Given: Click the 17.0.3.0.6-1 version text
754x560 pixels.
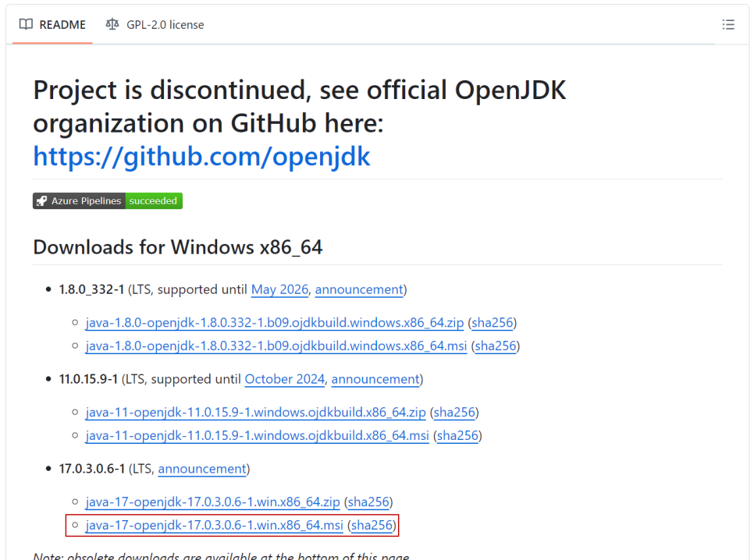Looking at the screenshot, I should click(x=92, y=469).
